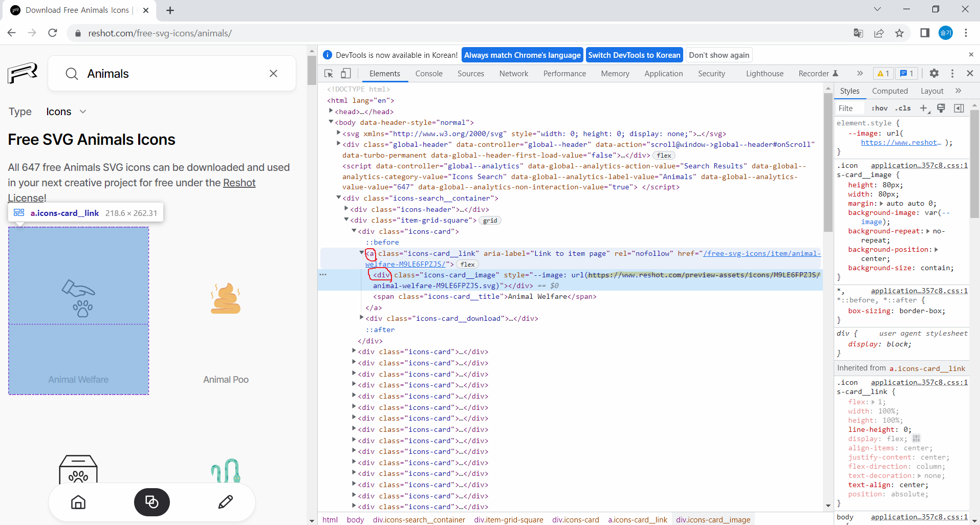Click the home icon in bottom bar
Image resolution: width=980 pixels, height=525 pixels.
[x=78, y=502]
